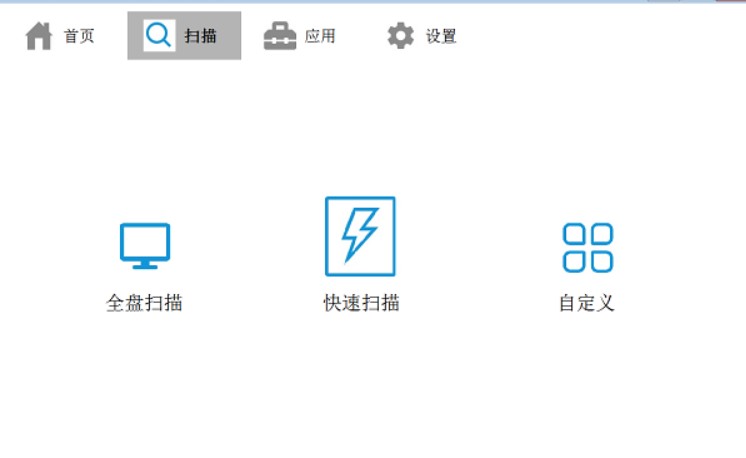746x458 pixels.
Task: Launch quick scan via lightning icon
Action: 360,236
